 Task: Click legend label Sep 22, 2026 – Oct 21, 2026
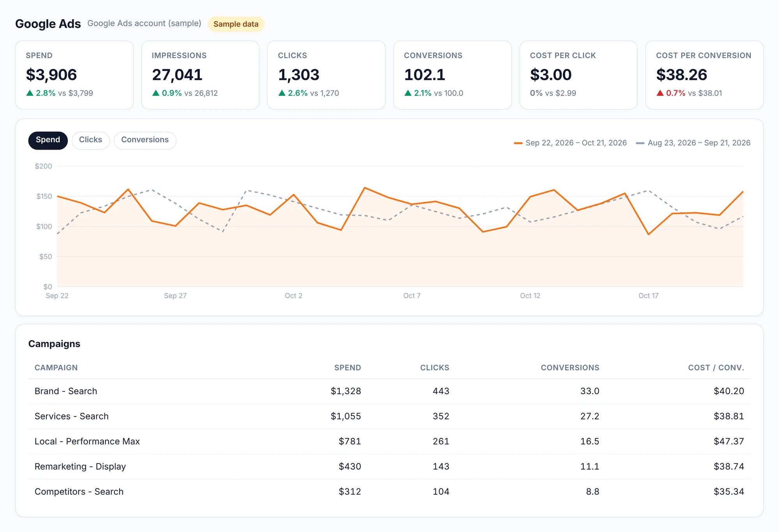576,143
